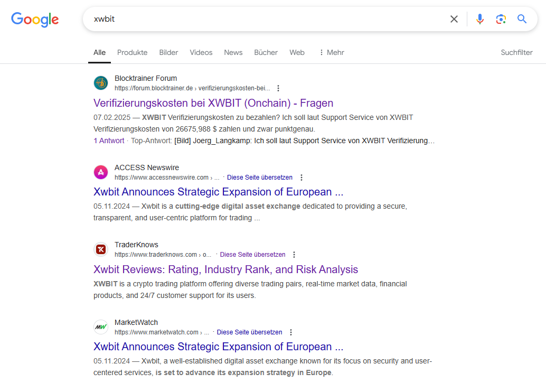
Task: Click the forum.blocktrainer.de URL
Action: coord(192,88)
